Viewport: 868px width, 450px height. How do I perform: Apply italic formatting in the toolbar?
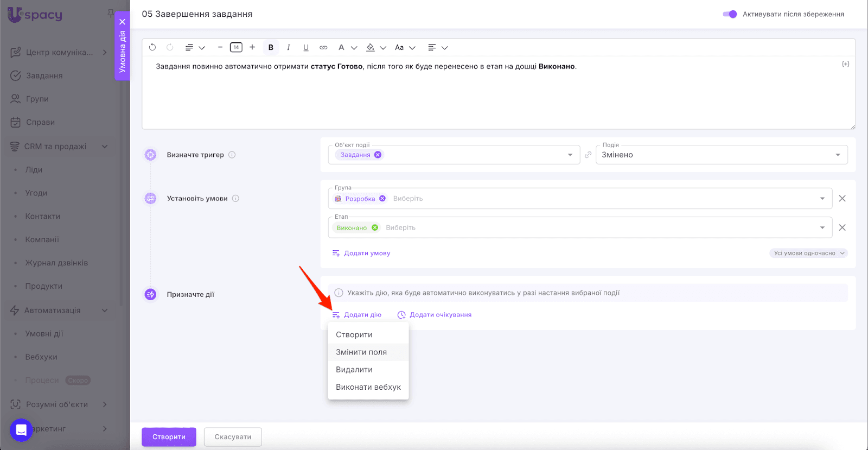pyautogui.click(x=289, y=47)
